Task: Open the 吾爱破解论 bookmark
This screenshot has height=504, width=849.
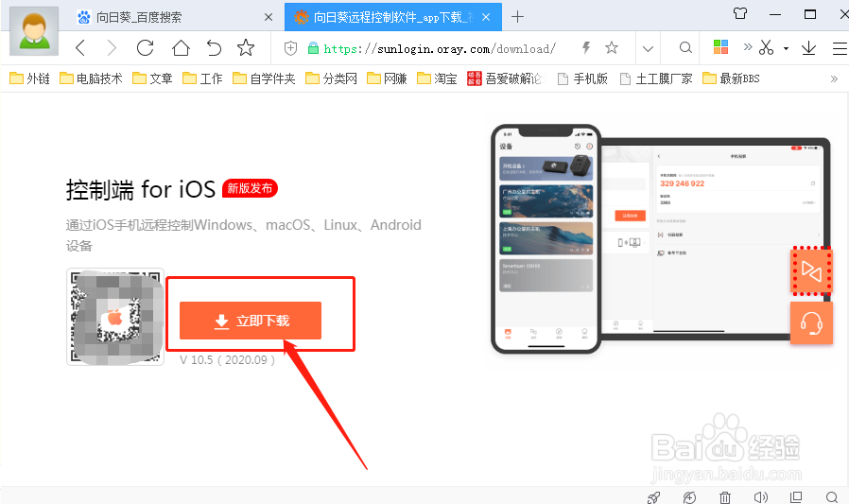Action: tap(505, 79)
